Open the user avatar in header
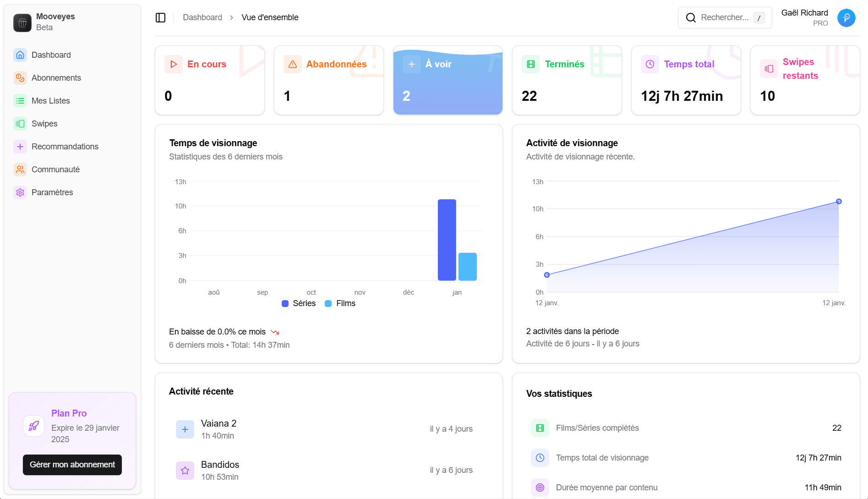 [x=846, y=18]
